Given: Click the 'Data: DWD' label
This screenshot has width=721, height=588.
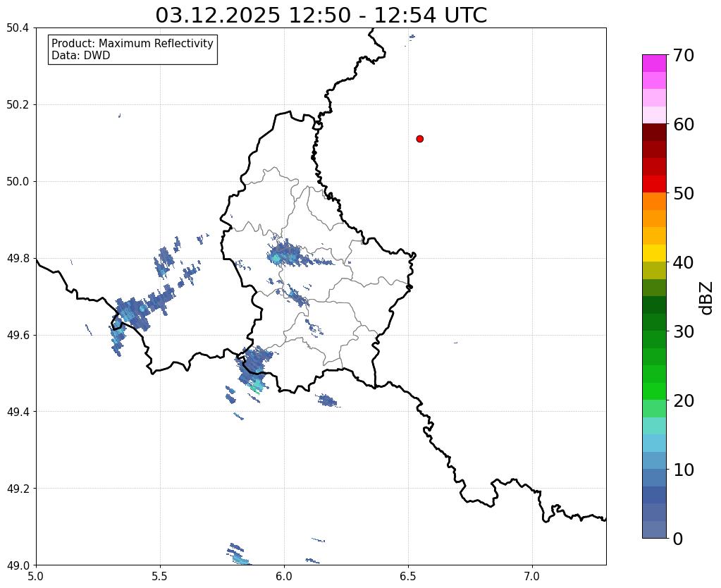Looking at the screenshot, I should (81, 56).
